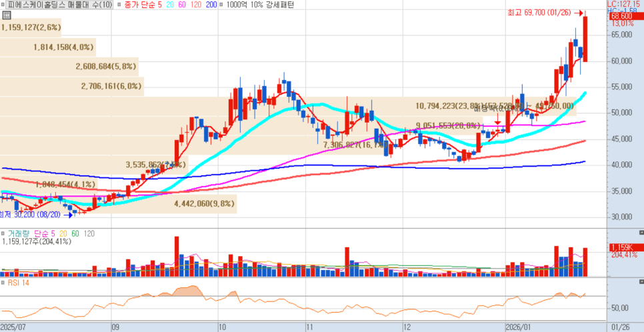Click the 2026/01 date axis label
The height and width of the screenshot is (332, 644).
pyautogui.click(x=518, y=327)
